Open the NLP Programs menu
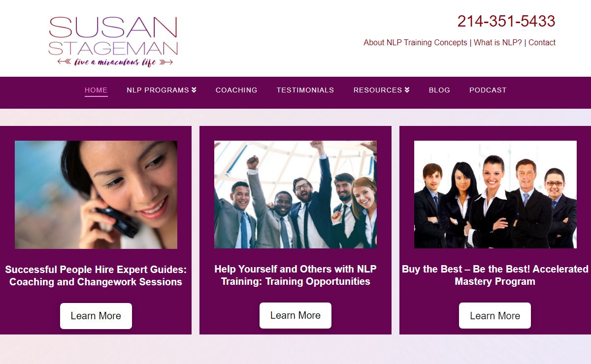Viewport: 591px width, 364px height. 162,90
